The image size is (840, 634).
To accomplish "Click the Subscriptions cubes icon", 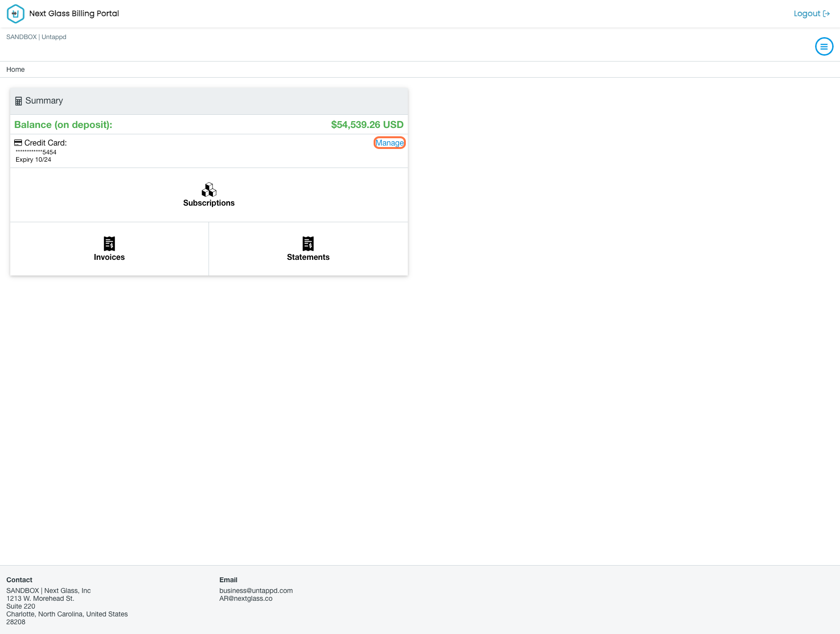I will point(209,190).
